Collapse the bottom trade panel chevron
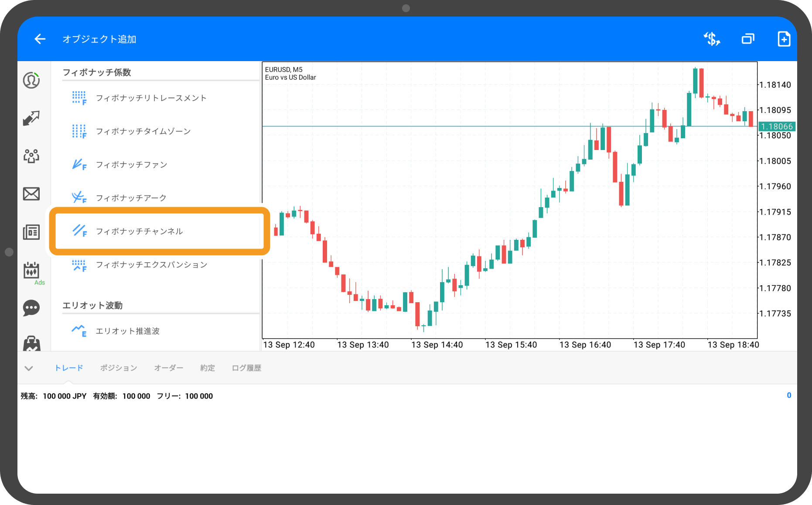The width and height of the screenshot is (812, 505). [x=29, y=369]
